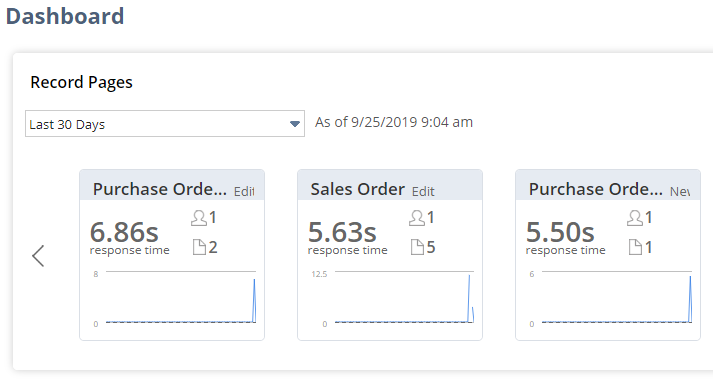
Task: Open the Purchase Order New card title
Action: tap(596, 189)
